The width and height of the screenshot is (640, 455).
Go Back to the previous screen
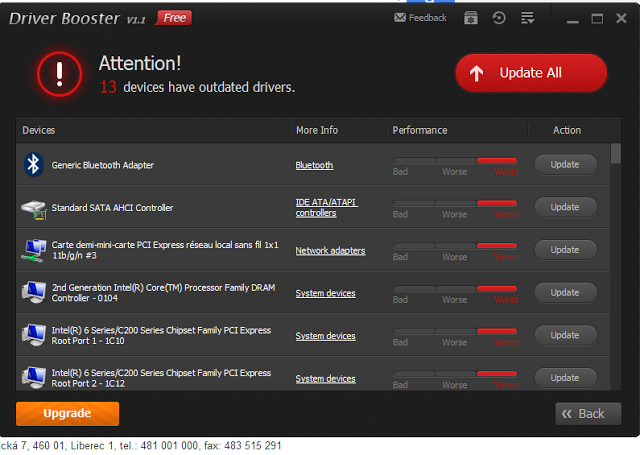588,414
